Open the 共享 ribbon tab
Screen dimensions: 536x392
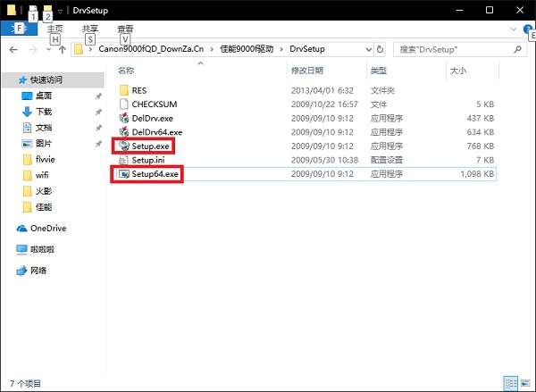[x=90, y=29]
